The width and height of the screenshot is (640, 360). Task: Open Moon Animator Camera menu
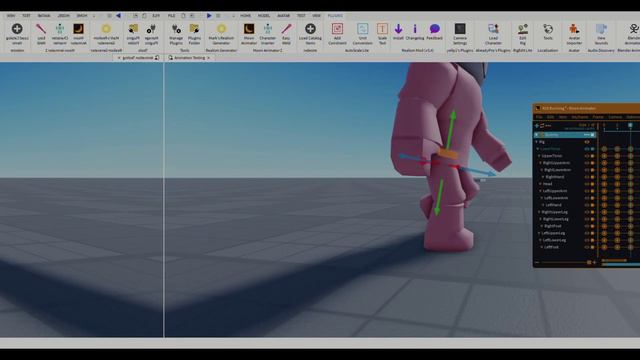[x=615, y=117]
